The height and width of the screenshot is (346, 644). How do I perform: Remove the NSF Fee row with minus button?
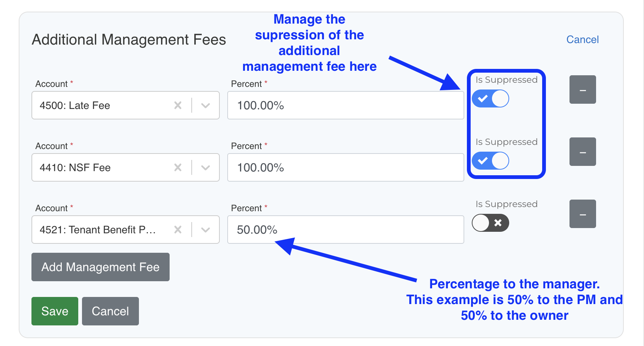(x=583, y=152)
